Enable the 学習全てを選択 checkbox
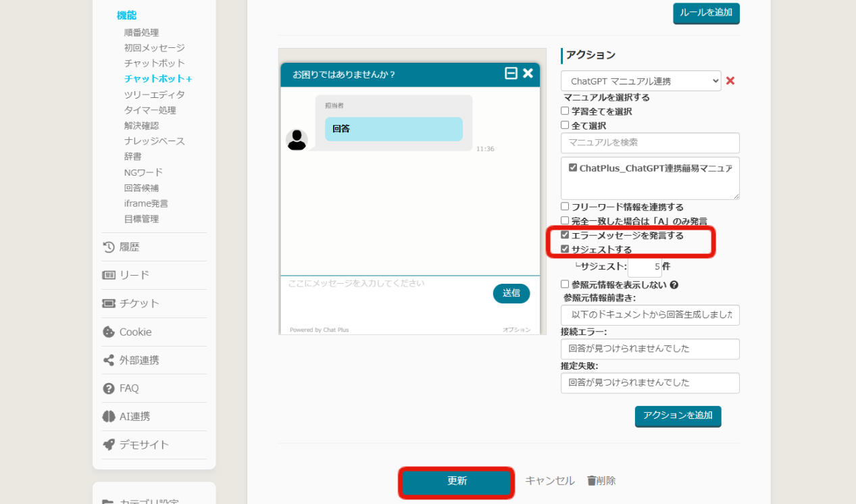The image size is (856, 504). tap(565, 111)
